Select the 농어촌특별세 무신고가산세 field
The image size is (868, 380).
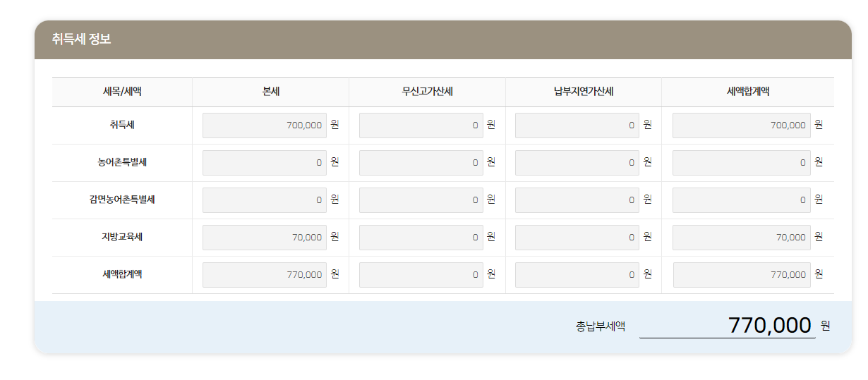421,163
